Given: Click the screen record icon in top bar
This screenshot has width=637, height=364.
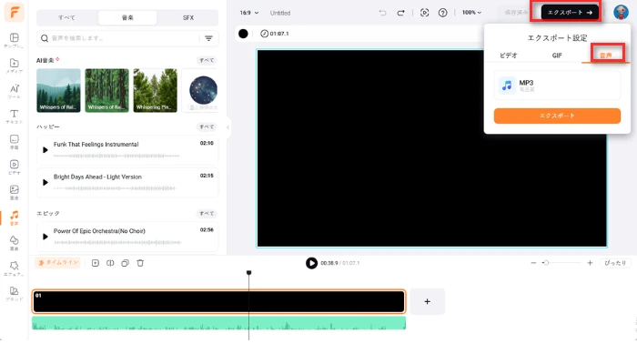Looking at the screenshot, I should click(425, 13).
